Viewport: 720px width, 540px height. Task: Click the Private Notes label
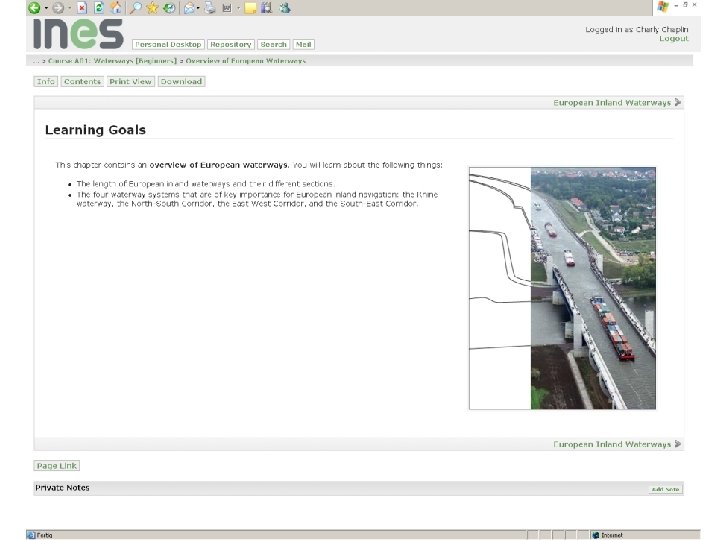(x=62, y=488)
